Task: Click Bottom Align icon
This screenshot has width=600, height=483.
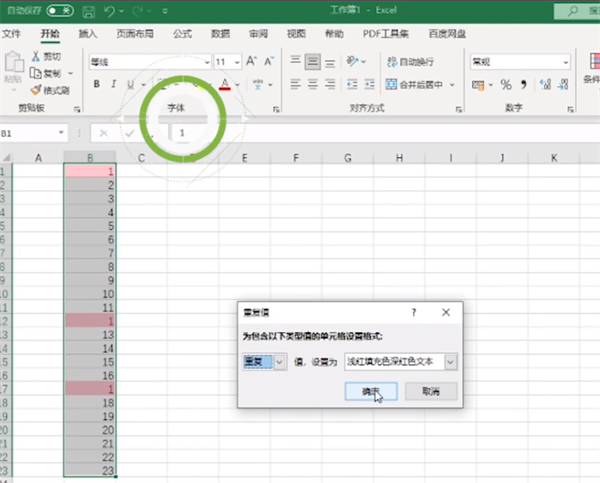Action: [330, 62]
